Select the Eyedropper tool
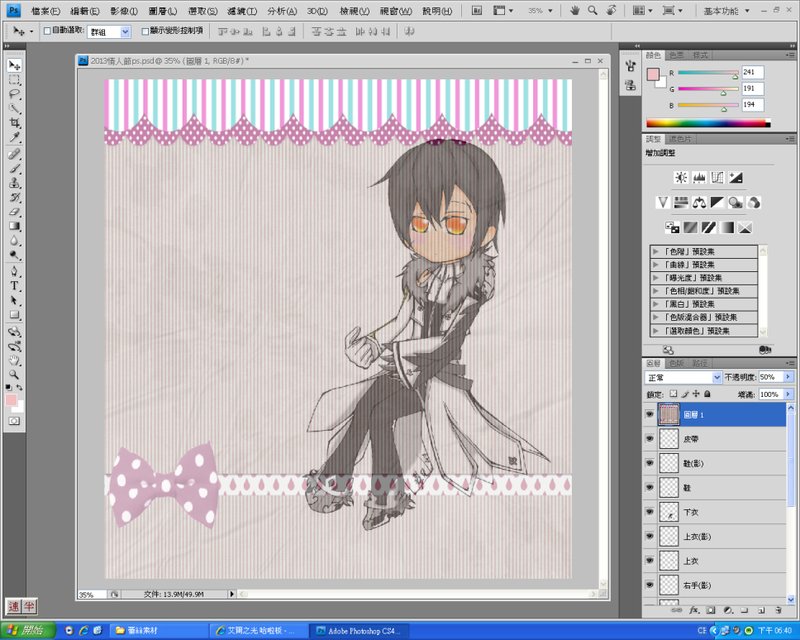The width and height of the screenshot is (800, 640). tap(14, 137)
